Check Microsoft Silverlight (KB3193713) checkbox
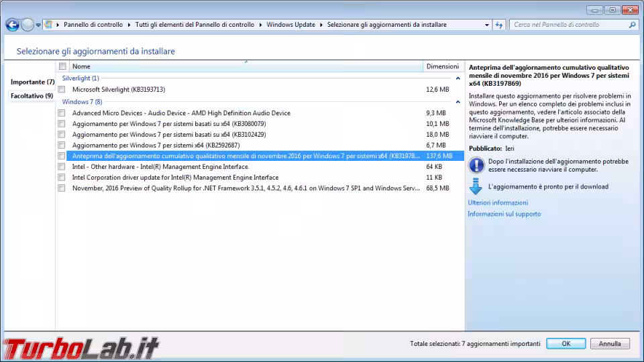Image resolution: width=644 pixels, height=362 pixels. tap(62, 89)
